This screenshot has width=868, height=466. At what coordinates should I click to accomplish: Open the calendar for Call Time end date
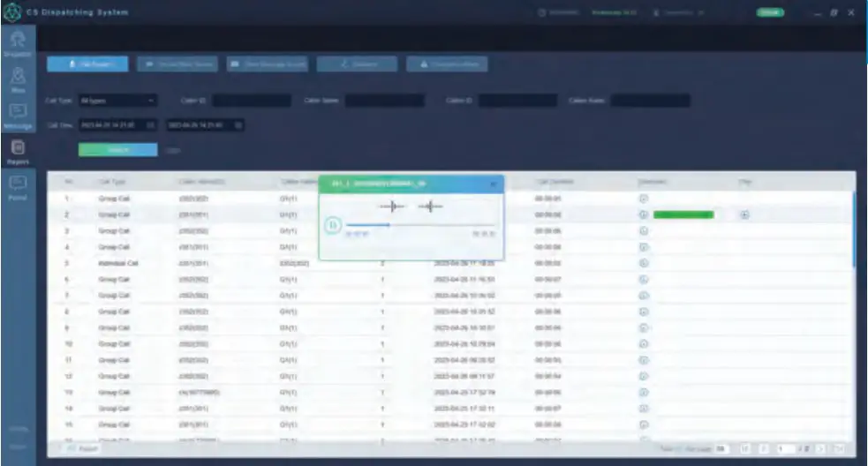(238, 125)
